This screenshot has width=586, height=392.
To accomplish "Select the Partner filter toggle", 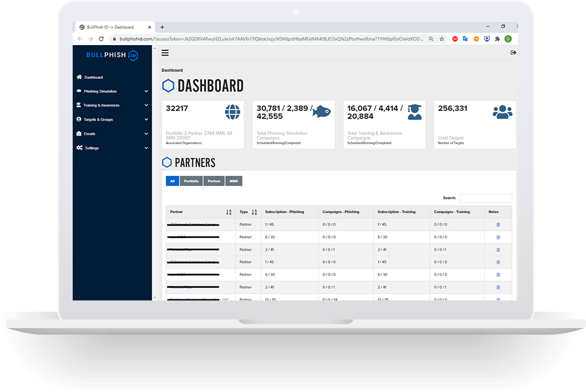I will pyautogui.click(x=213, y=181).
